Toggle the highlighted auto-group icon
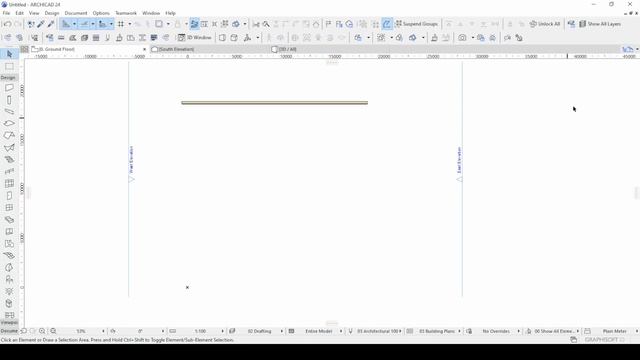This screenshot has width=640, height=360. coord(387,24)
